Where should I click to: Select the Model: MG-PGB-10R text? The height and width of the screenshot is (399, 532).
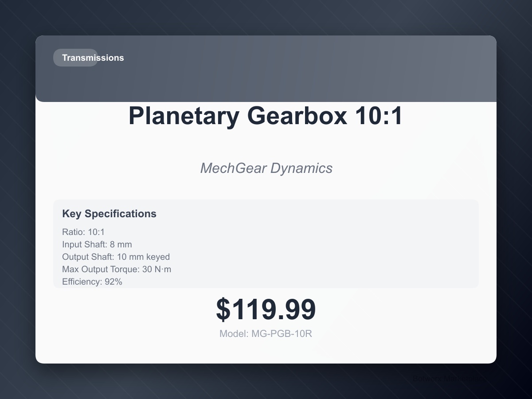[266, 334]
